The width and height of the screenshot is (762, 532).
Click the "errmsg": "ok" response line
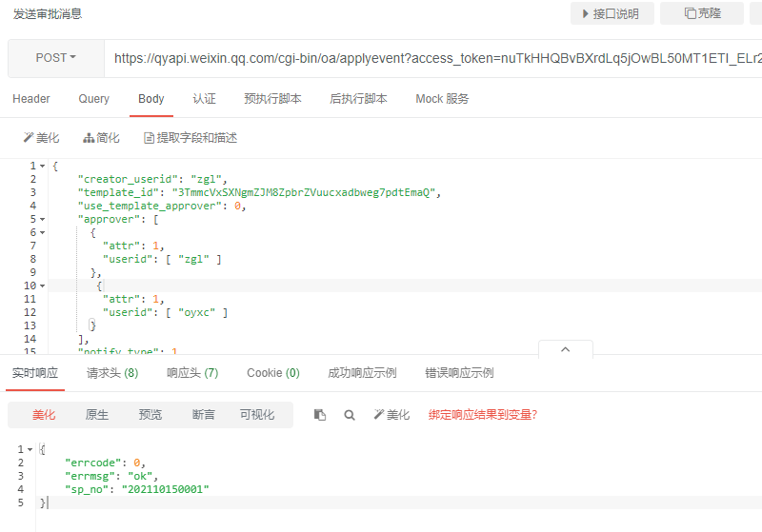(111, 476)
